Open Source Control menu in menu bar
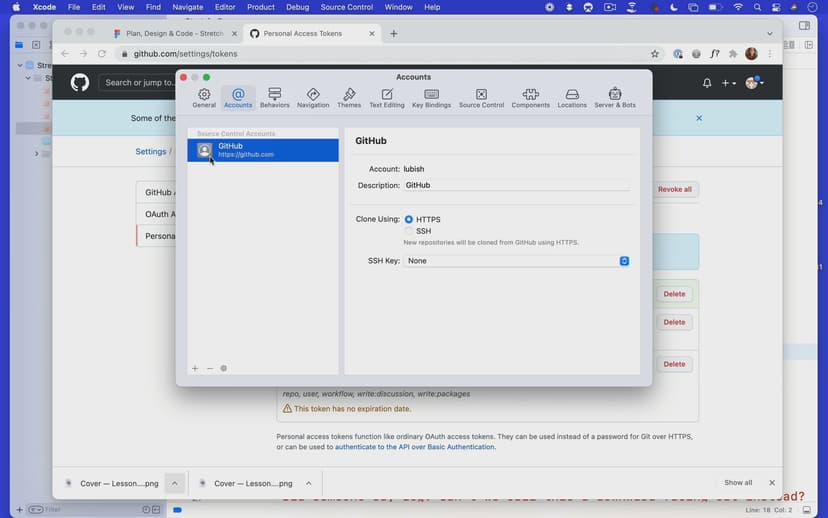 (x=346, y=7)
